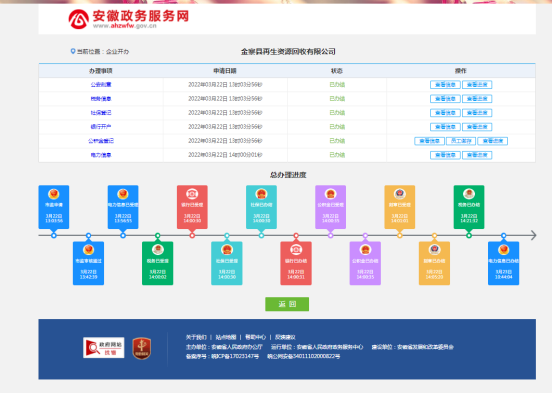553x393 pixels.
Task: Click the date 2022年03月22日 14时00分01秒
Action: tap(225, 155)
